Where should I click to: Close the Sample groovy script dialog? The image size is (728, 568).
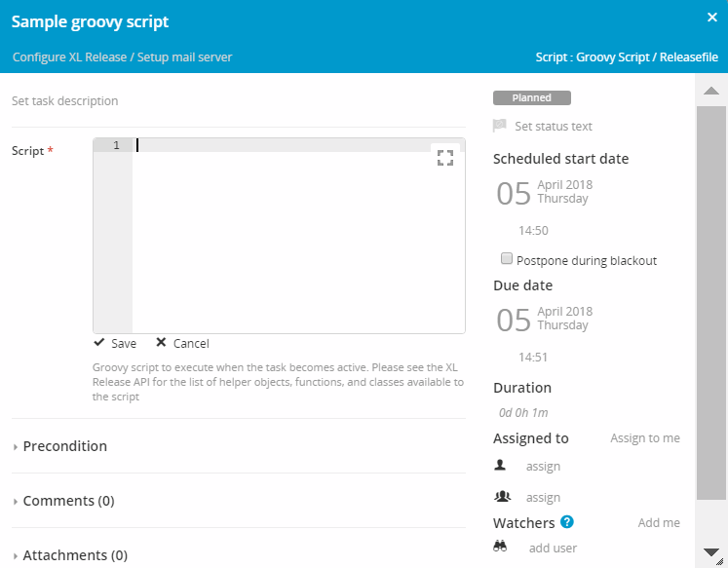pyautogui.click(x=712, y=18)
